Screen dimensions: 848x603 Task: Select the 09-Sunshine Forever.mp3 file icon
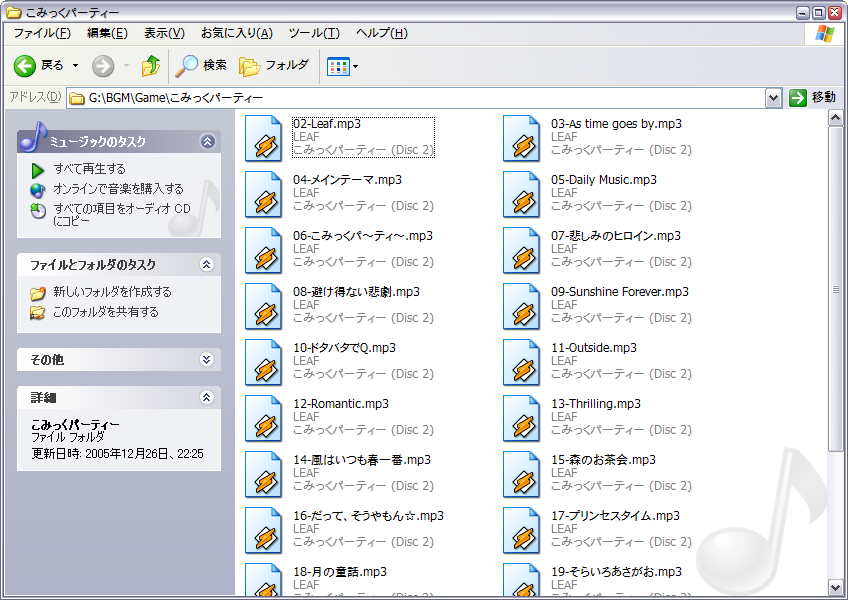521,307
